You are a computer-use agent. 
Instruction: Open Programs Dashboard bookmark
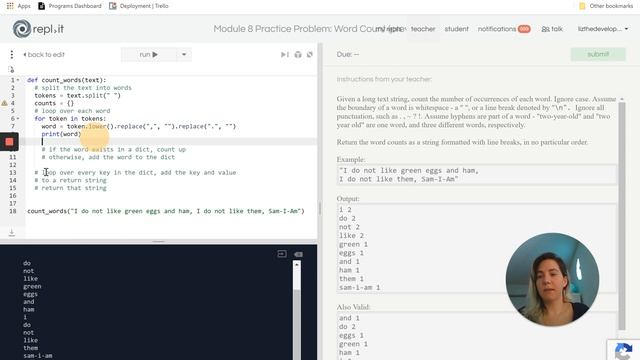click(x=70, y=6)
